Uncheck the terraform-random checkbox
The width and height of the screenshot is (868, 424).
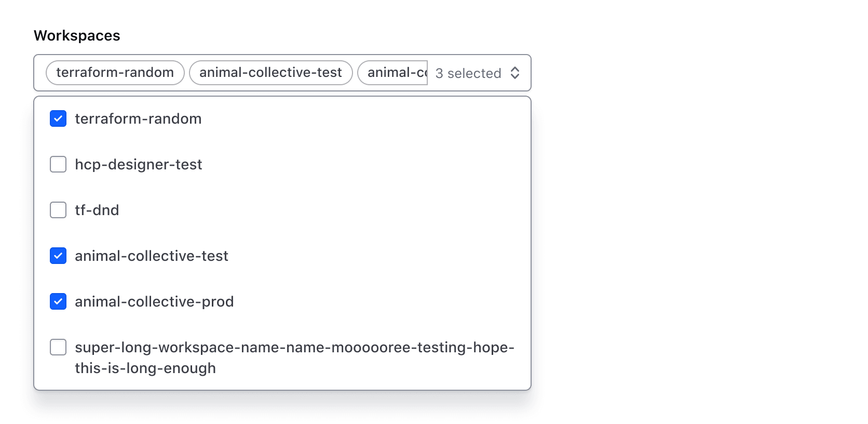58,118
